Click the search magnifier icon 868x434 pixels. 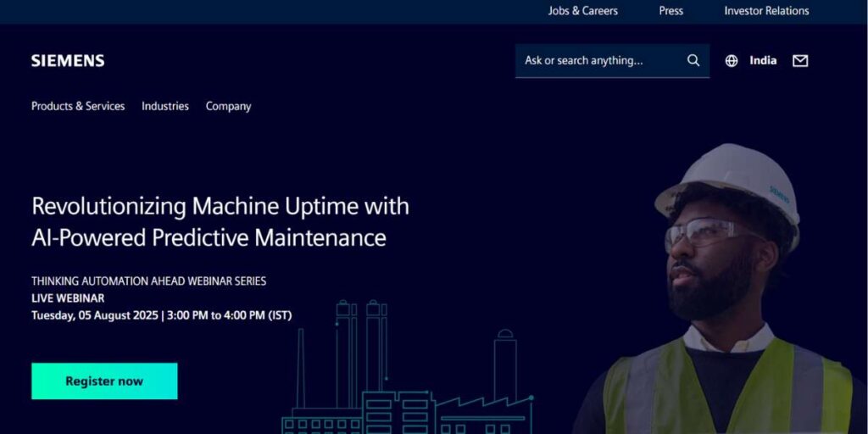point(693,60)
